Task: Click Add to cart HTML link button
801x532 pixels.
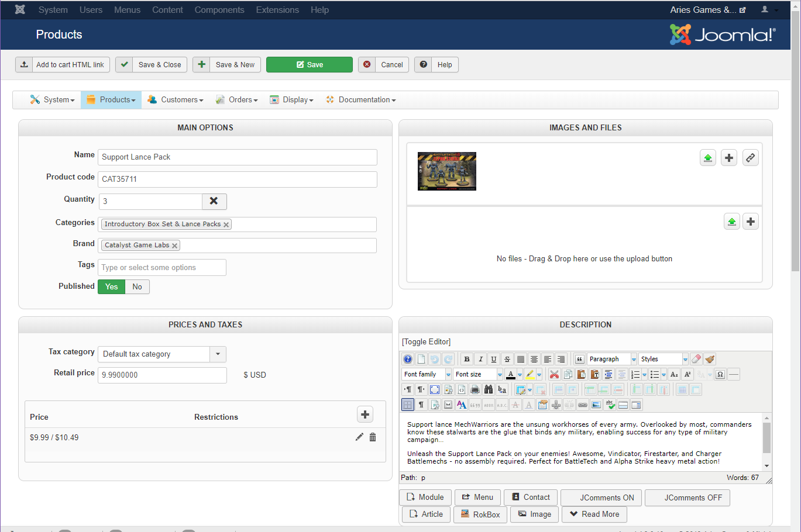Action: click(63, 65)
